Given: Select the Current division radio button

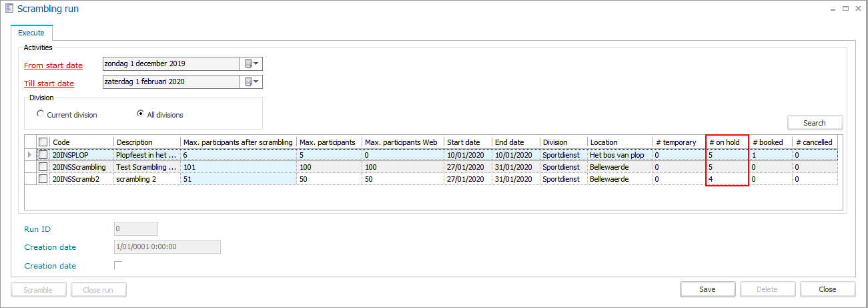Looking at the screenshot, I should click(41, 114).
